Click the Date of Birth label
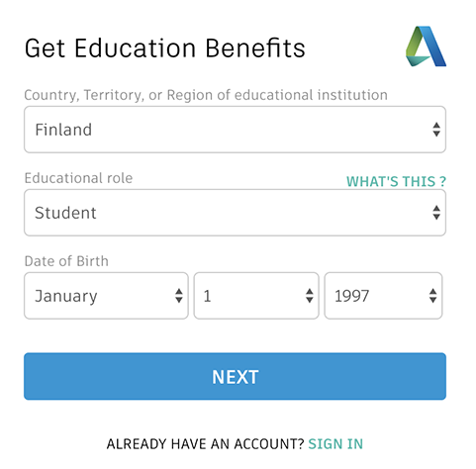This screenshot has height=469, width=476. click(x=66, y=261)
